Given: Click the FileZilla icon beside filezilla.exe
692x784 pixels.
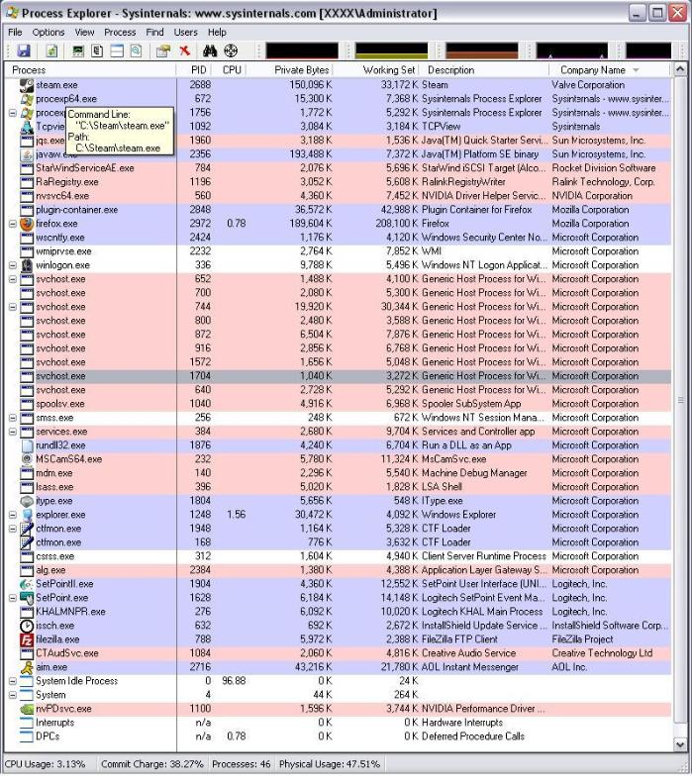Looking at the screenshot, I should [x=27, y=639].
